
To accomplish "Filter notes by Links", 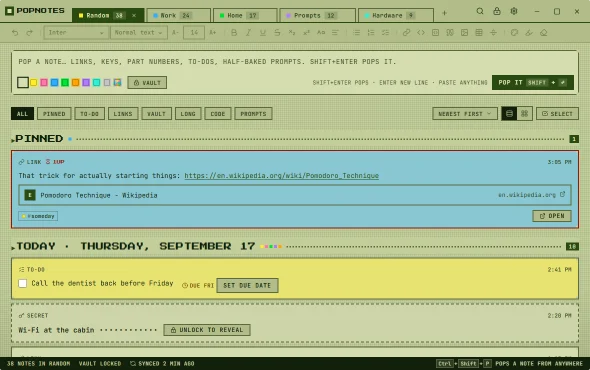I will tap(123, 114).
